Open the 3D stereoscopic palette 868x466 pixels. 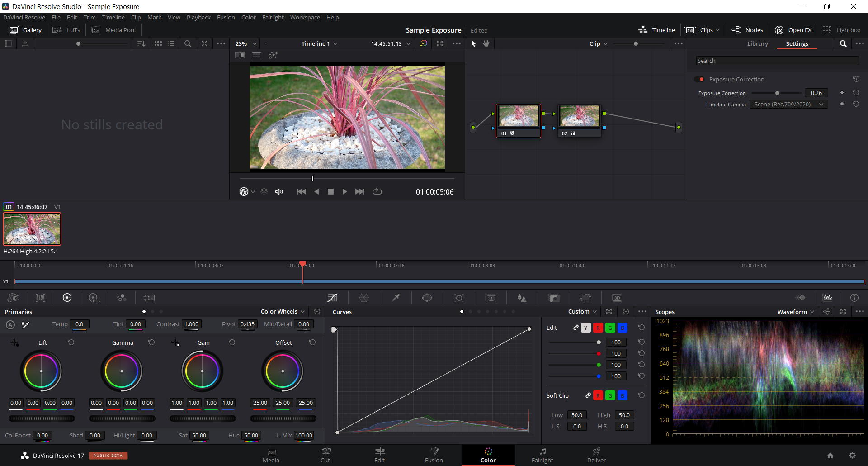[617, 298]
